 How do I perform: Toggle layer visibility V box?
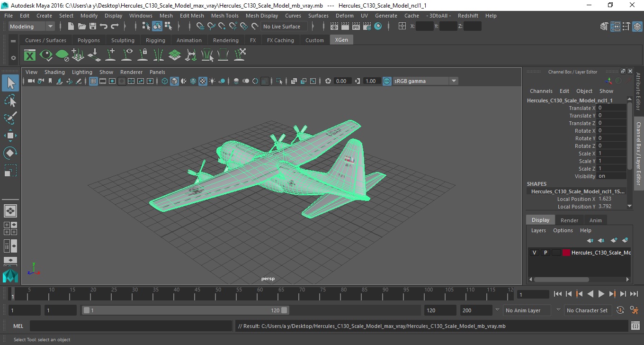pos(534,253)
